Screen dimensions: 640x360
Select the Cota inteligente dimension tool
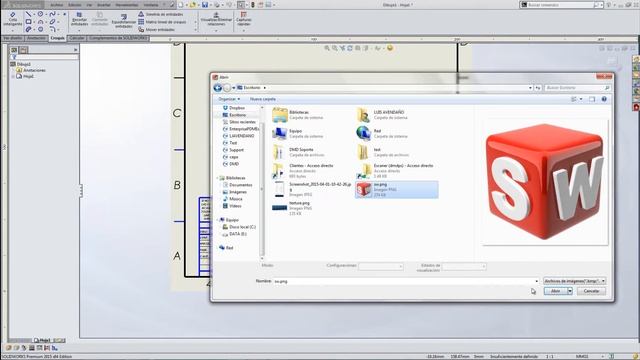point(13,19)
